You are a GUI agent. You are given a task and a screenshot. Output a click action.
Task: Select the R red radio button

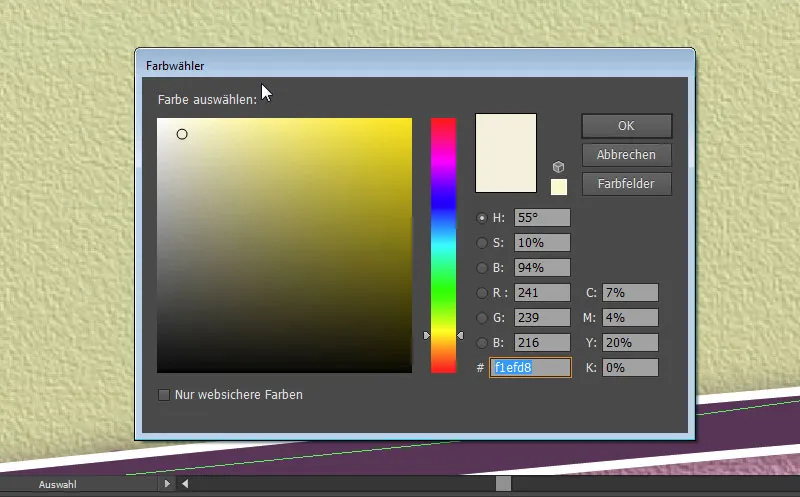tap(482, 293)
